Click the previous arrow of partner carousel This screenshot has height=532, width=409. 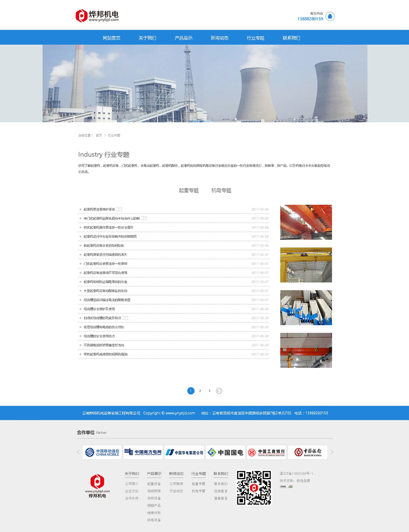(78, 452)
